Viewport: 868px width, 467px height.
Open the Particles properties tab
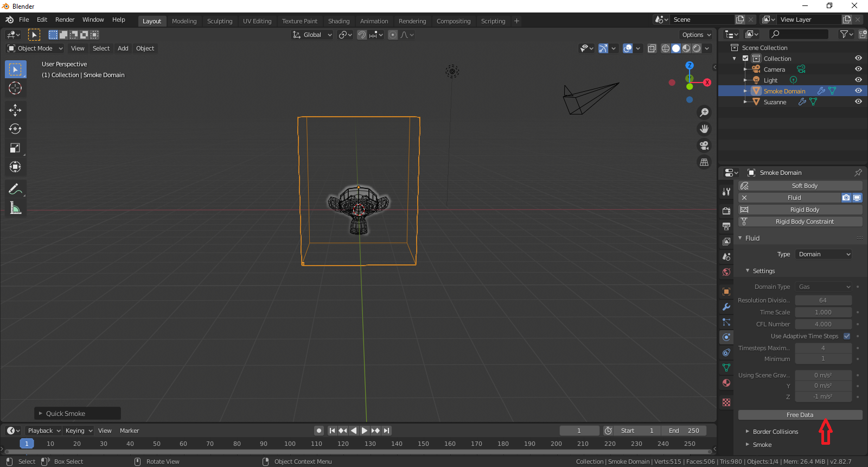click(726, 322)
